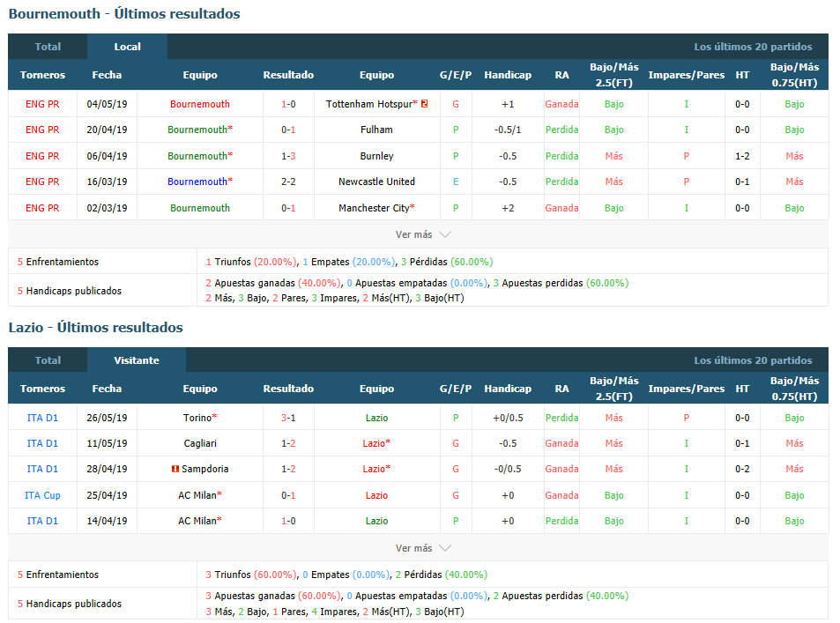The height and width of the screenshot is (623, 840).
Task: Open Sampdoria team link
Action: [x=205, y=469]
